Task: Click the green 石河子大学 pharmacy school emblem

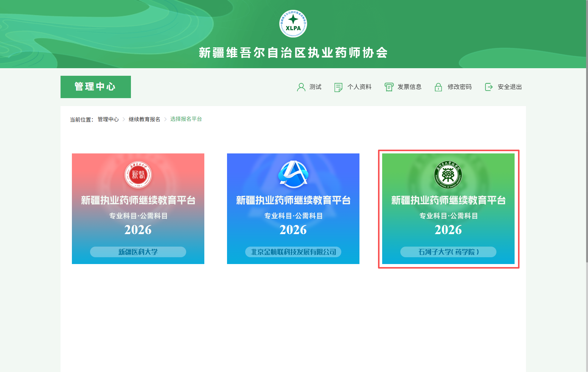Action: click(448, 175)
